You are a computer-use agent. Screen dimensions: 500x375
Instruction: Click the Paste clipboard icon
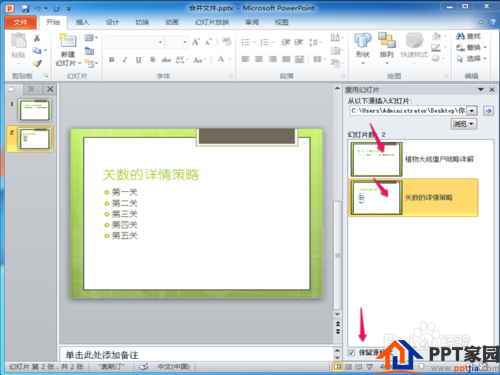(18, 41)
